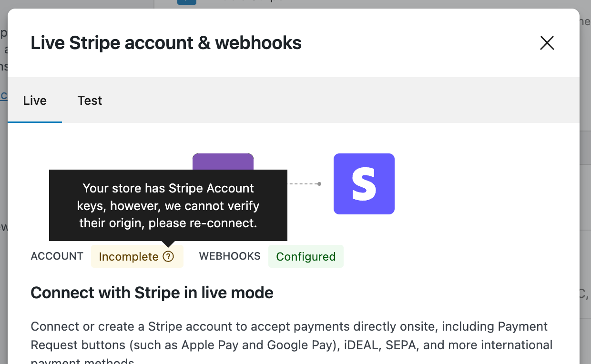Click the modal title "Live Stripe account & webhooks"
This screenshot has width=591, height=364.
[166, 43]
